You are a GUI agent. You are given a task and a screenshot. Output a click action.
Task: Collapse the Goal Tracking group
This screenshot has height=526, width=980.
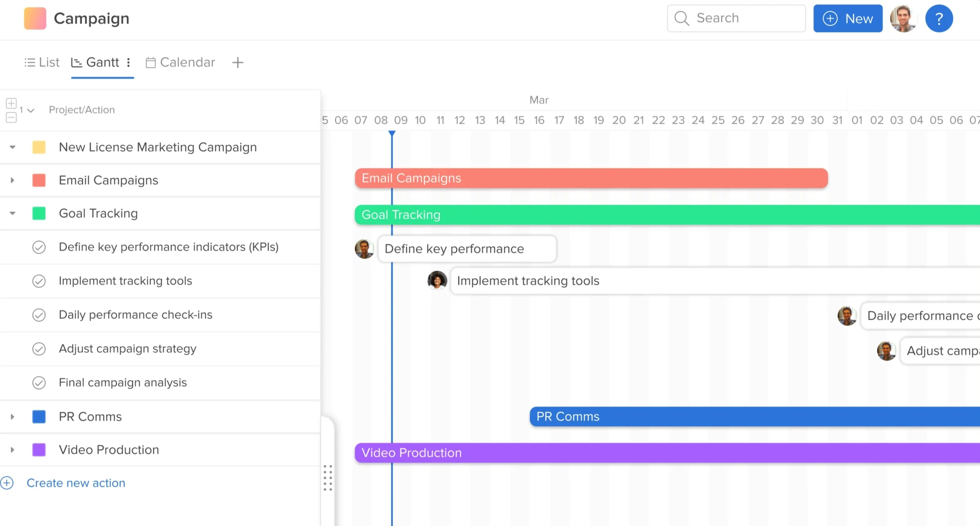coord(12,214)
